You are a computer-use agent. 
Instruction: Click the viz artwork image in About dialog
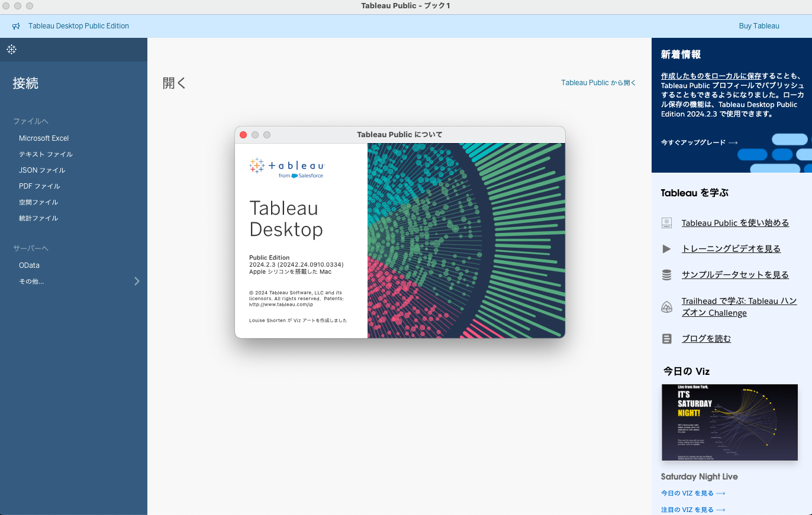point(466,241)
